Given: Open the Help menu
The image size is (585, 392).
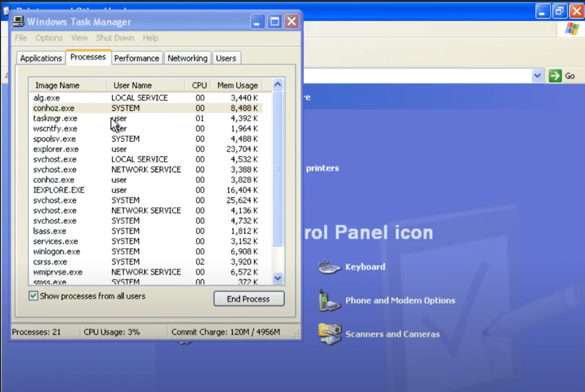Looking at the screenshot, I should (x=151, y=38).
